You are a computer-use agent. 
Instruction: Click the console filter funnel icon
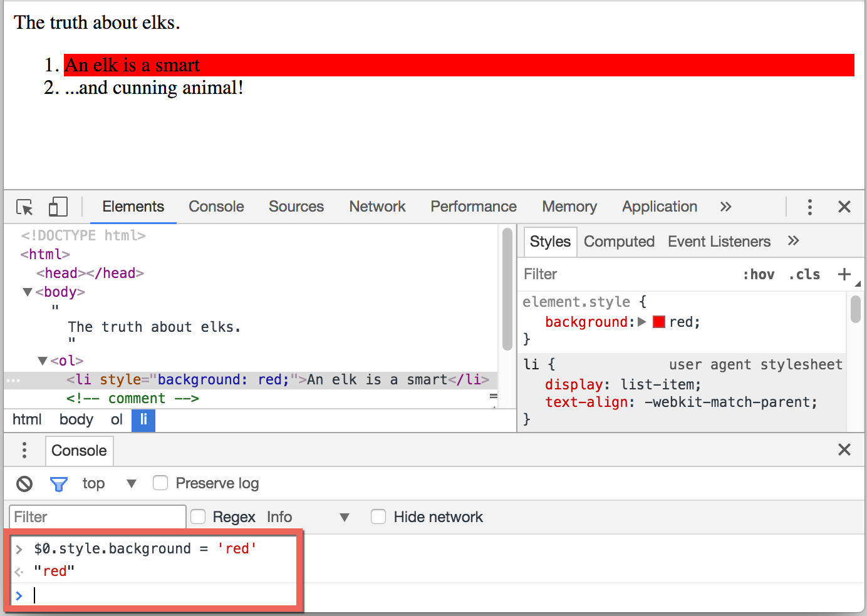coord(58,484)
